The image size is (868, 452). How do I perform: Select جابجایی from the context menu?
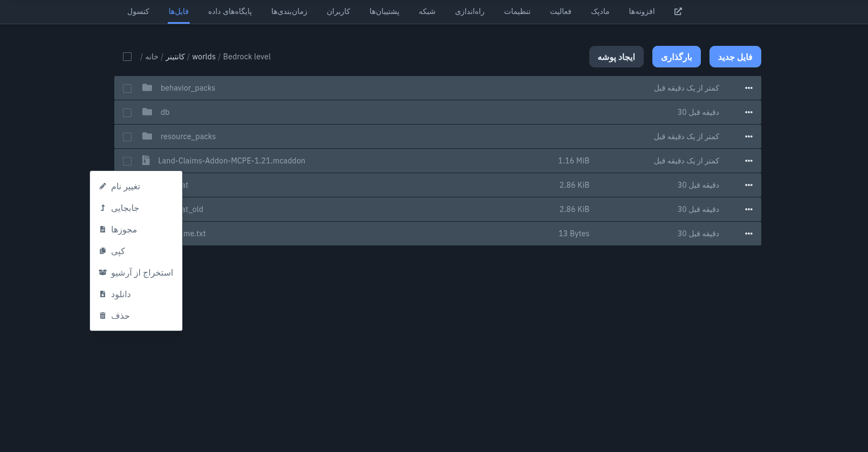[x=136, y=208]
